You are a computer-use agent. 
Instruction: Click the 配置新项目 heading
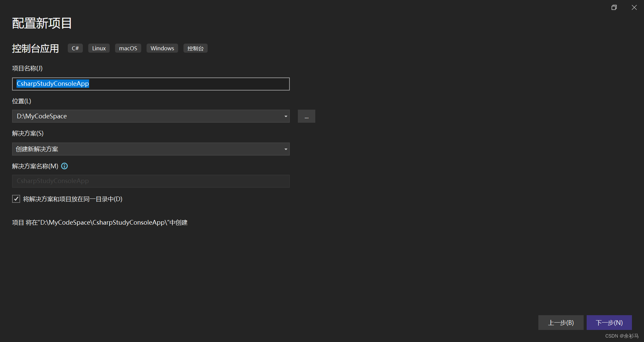click(42, 23)
